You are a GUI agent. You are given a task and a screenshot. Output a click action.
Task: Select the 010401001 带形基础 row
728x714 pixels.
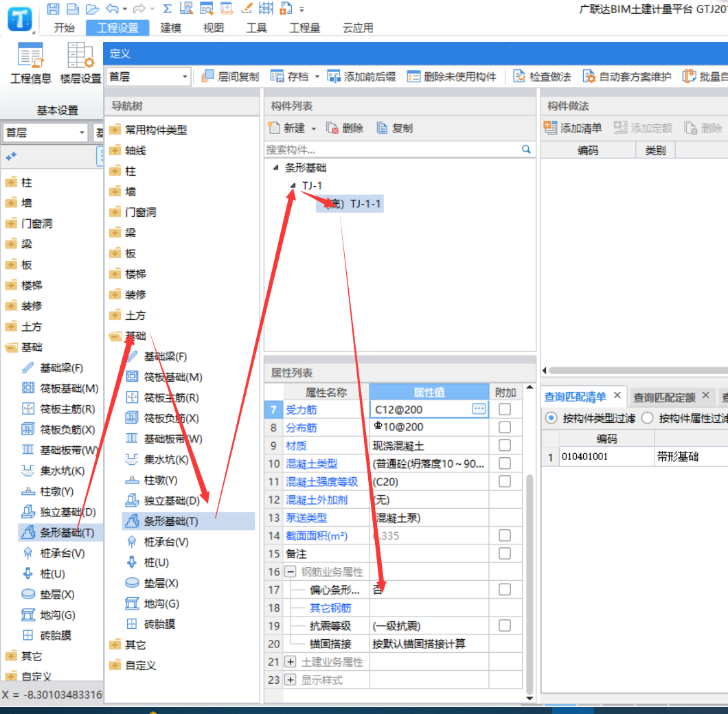coord(635,457)
